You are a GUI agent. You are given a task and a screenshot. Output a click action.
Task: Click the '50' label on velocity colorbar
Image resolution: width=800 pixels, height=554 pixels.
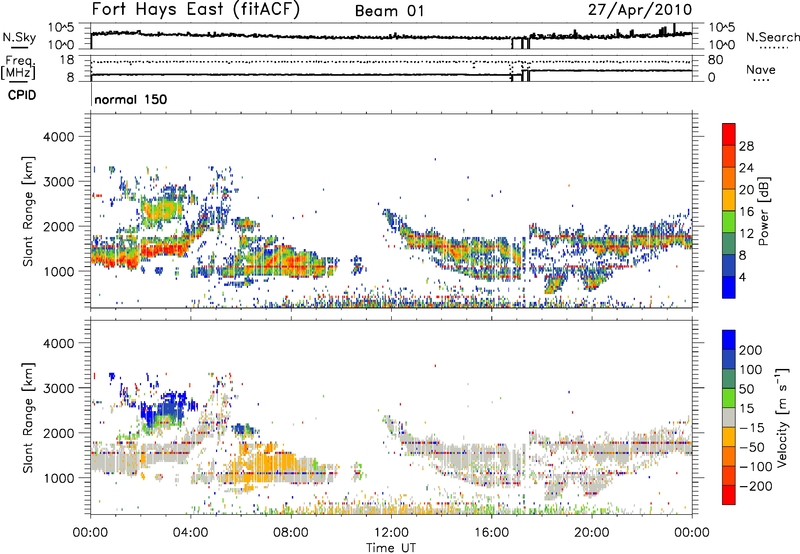pyautogui.click(x=746, y=389)
